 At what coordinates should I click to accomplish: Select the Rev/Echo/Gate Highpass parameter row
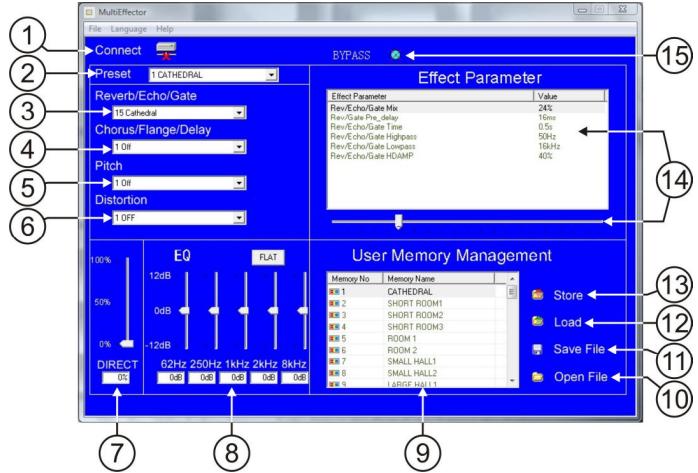point(467,137)
